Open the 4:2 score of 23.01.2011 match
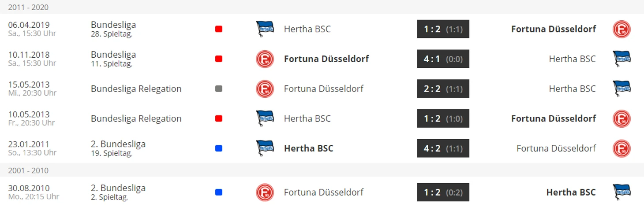The height and width of the screenshot is (211, 644). click(443, 148)
